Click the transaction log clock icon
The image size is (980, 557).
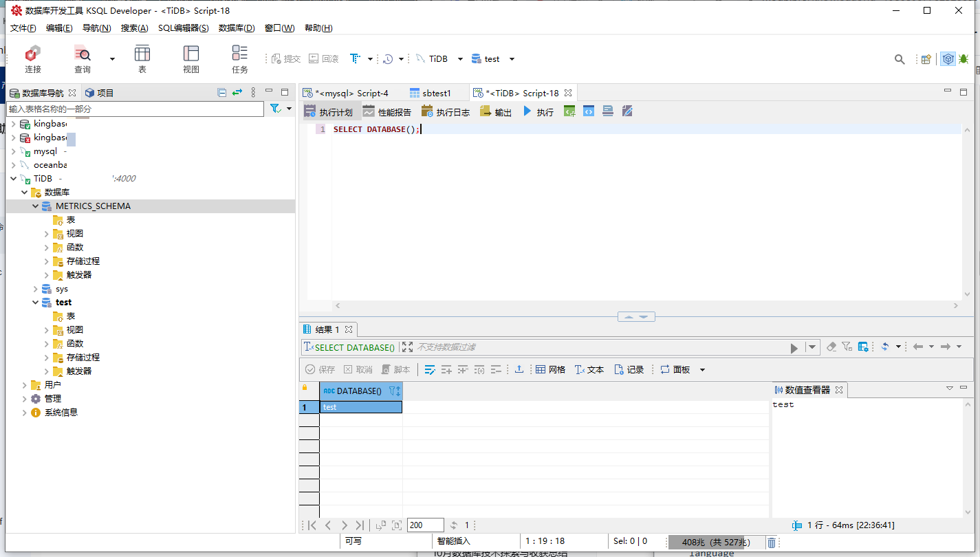[388, 59]
